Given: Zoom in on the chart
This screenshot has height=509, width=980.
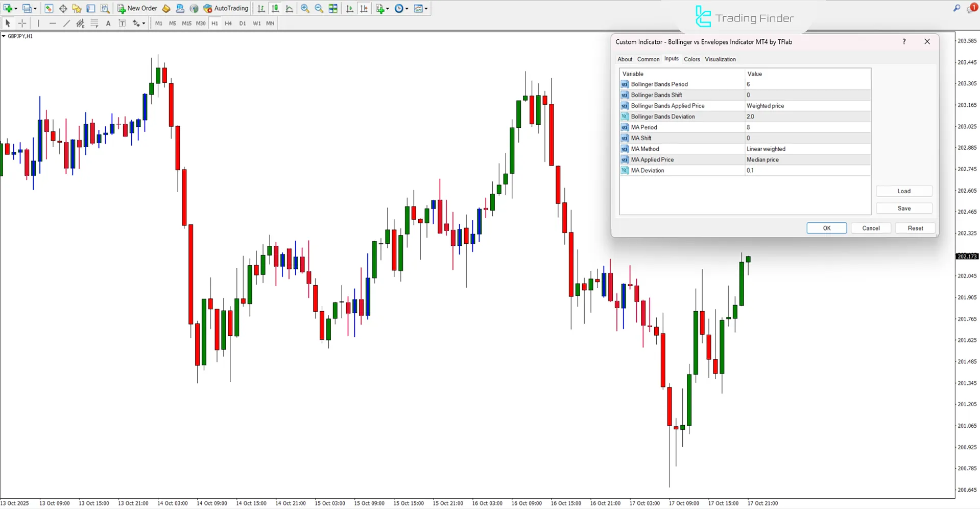Looking at the screenshot, I should [x=305, y=8].
